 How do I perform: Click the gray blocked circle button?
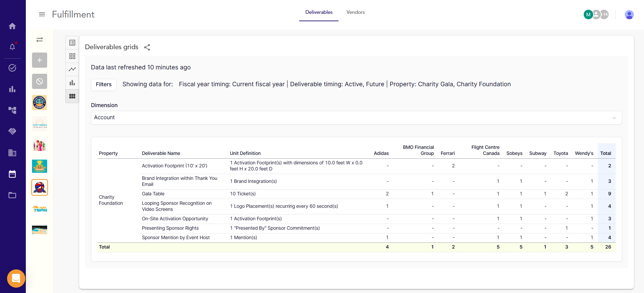[x=39, y=82]
